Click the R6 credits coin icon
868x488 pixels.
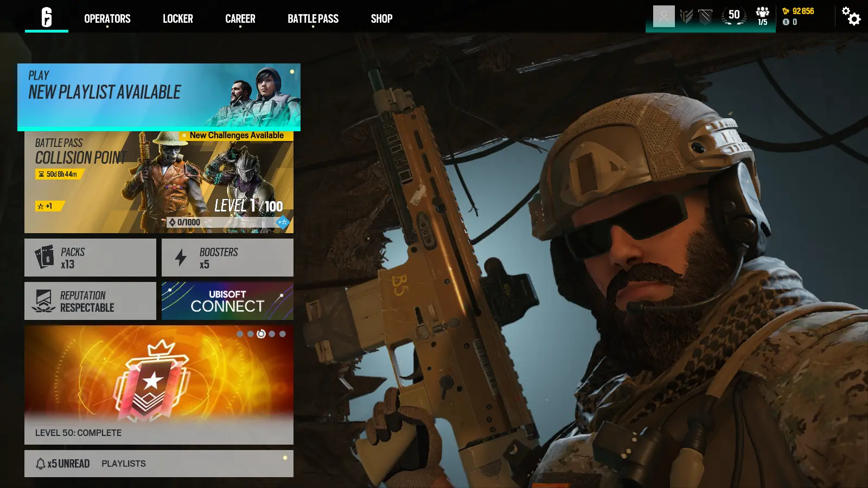[786, 22]
